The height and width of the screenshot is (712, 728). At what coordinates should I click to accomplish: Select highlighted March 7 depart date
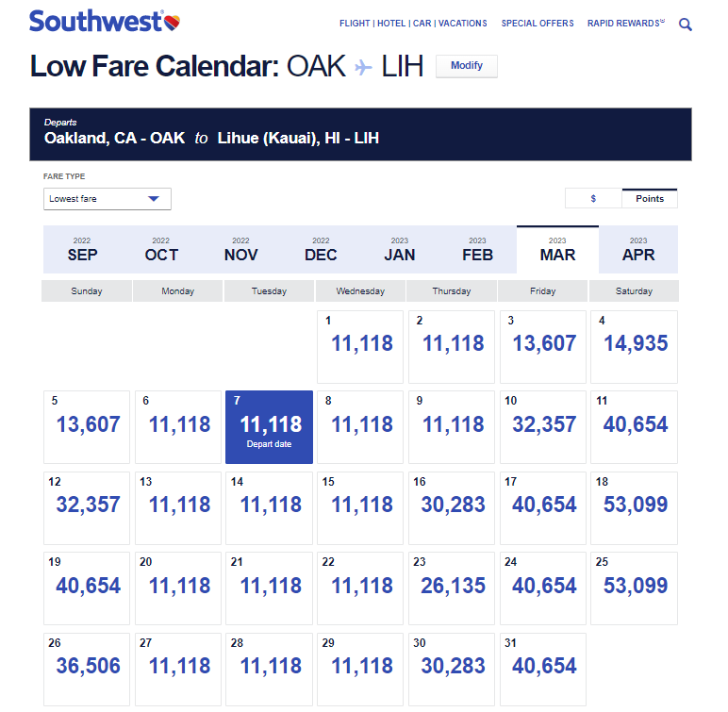click(x=269, y=427)
